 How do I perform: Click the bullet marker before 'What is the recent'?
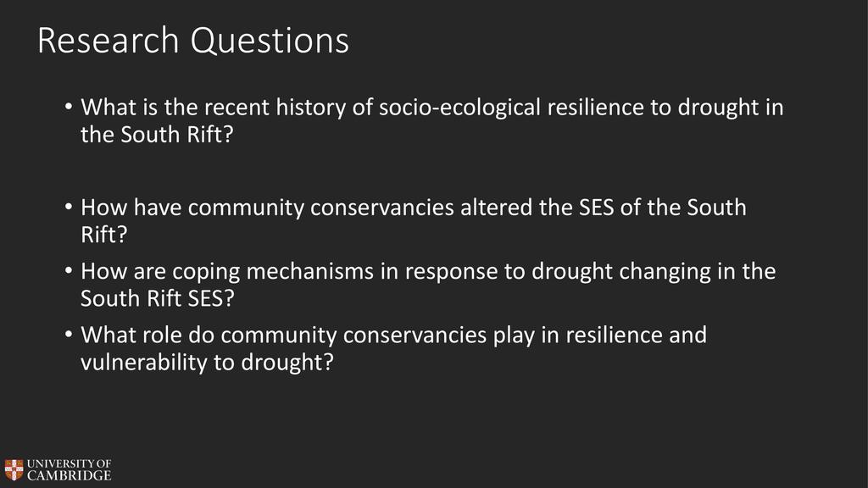(69, 108)
